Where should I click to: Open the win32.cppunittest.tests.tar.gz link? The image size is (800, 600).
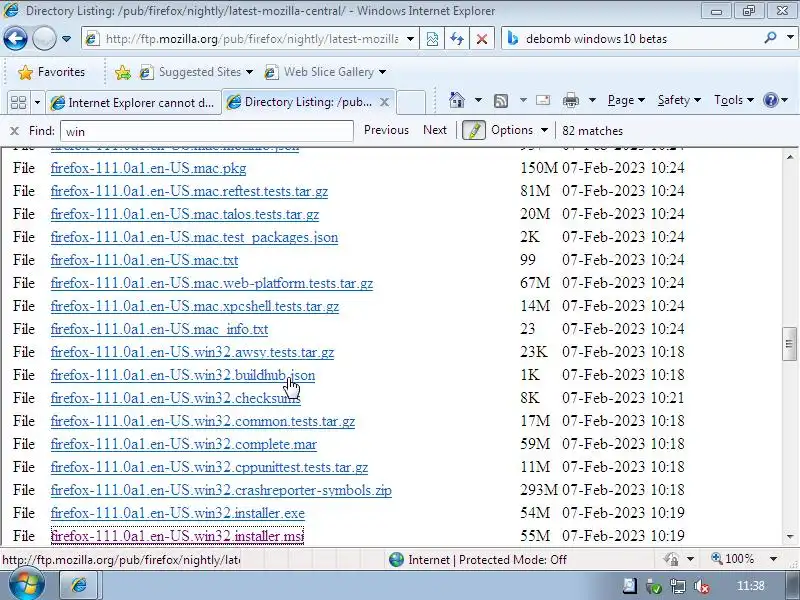point(209,467)
